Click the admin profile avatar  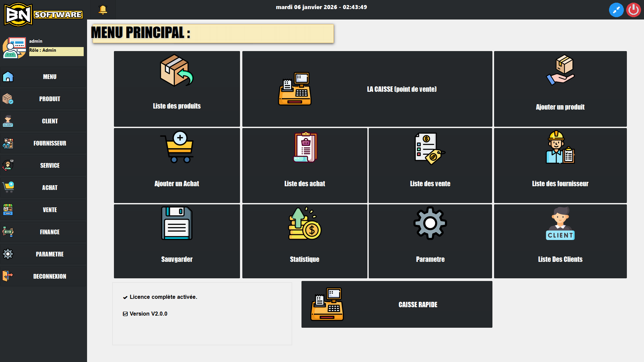(x=14, y=47)
